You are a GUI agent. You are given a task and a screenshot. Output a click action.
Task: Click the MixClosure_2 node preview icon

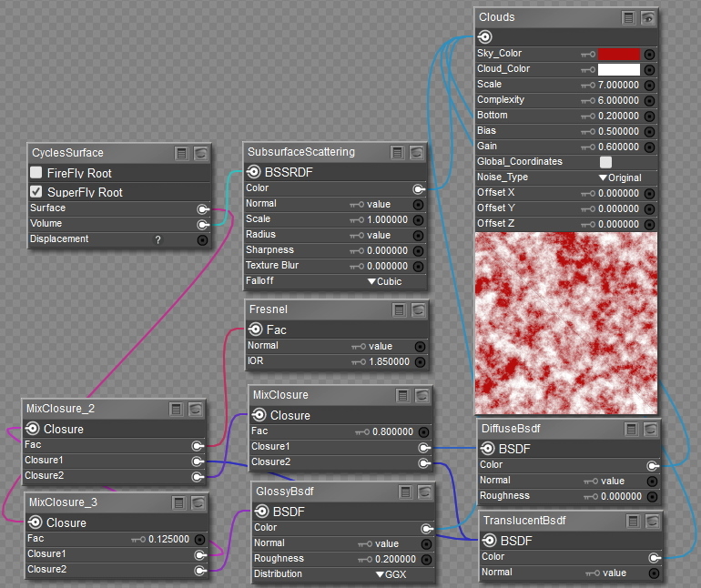196,409
